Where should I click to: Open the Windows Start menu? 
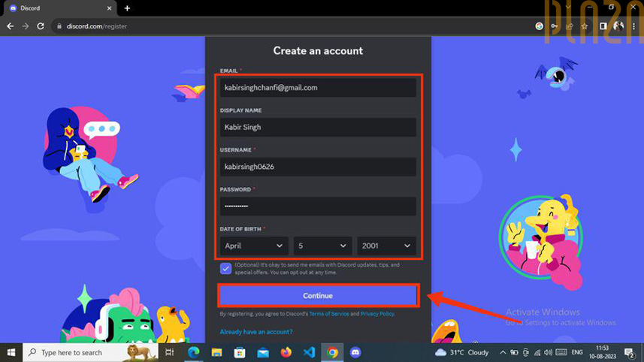[x=11, y=352]
